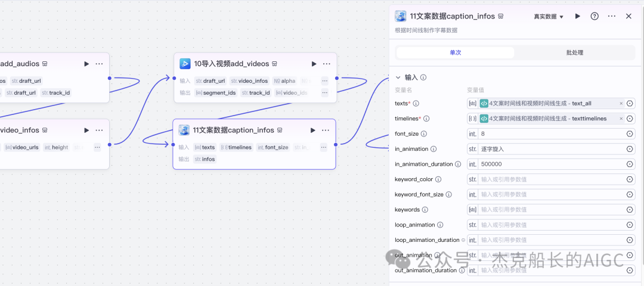Open reference picker for in_animation field
This screenshot has height=286, width=644.
pos(630,149)
